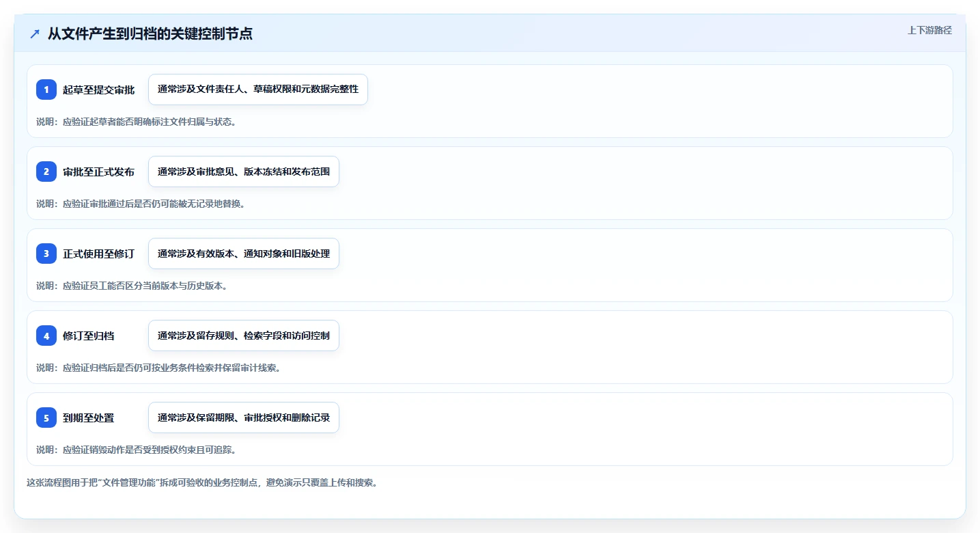The width and height of the screenshot is (980, 533).
Task: Select the 审批至正式发布 step title
Action: pyautogui.click(x=99, y=172)
